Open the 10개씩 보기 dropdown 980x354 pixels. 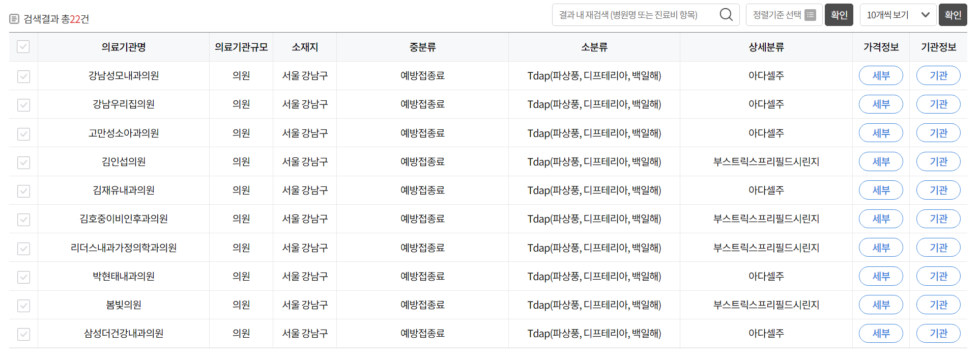(x=898, y=14)
